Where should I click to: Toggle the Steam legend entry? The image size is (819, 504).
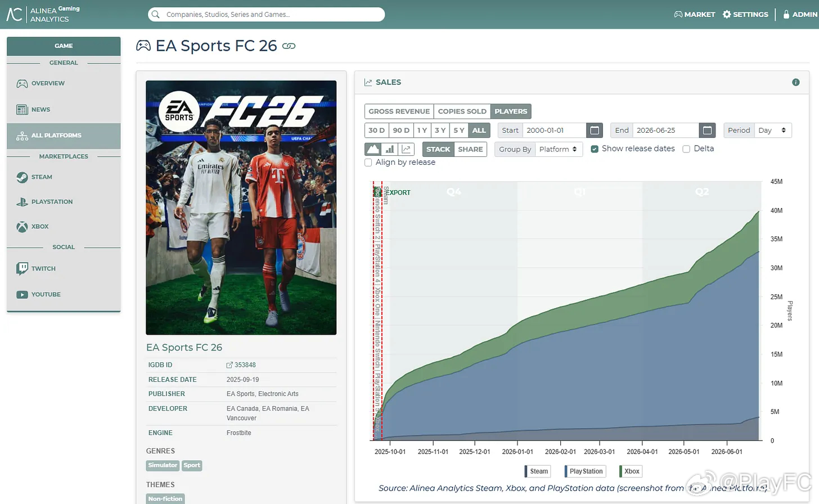pyautogui.click(x=537, y=471)
